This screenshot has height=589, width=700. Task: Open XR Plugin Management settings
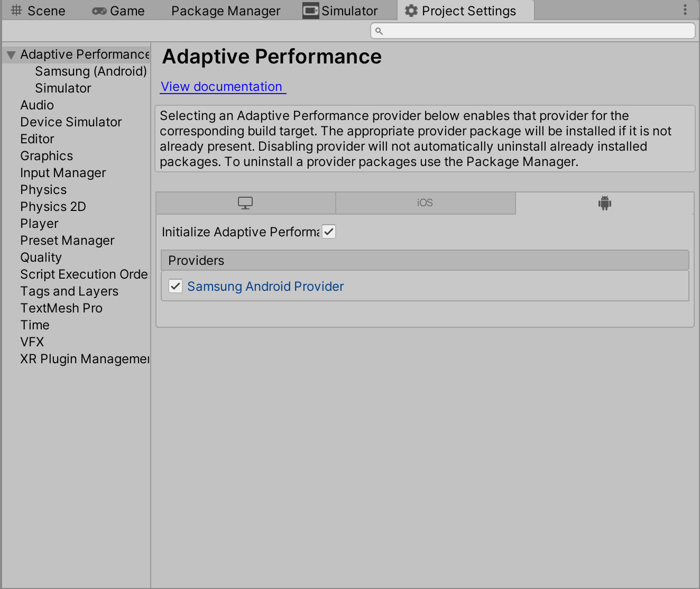point(85,358)
